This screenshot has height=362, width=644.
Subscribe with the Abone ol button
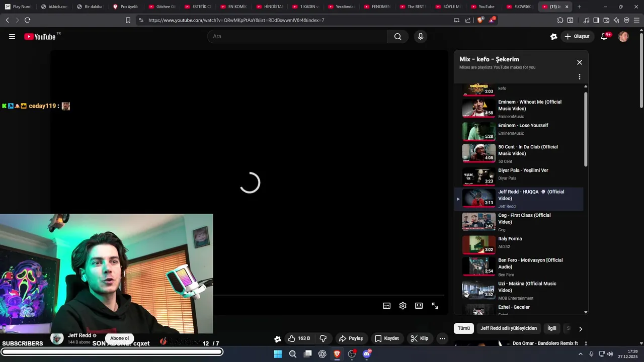click(120, 338)
